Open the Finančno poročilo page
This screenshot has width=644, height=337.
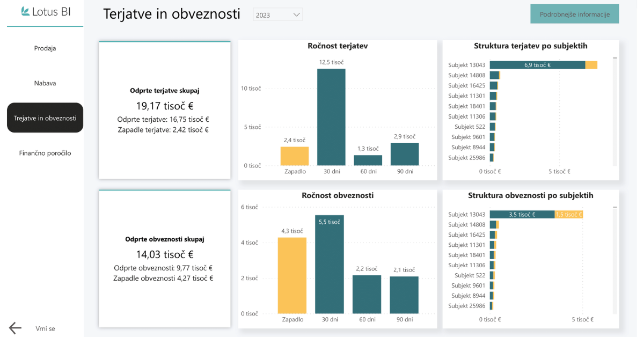tap(45, 153)
